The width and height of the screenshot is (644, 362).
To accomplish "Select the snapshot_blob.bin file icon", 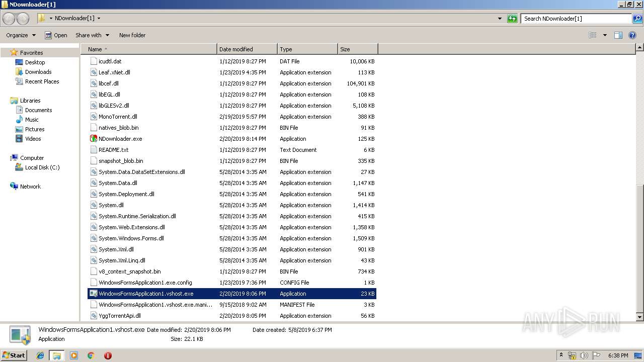I will click(x=94, y=161).
